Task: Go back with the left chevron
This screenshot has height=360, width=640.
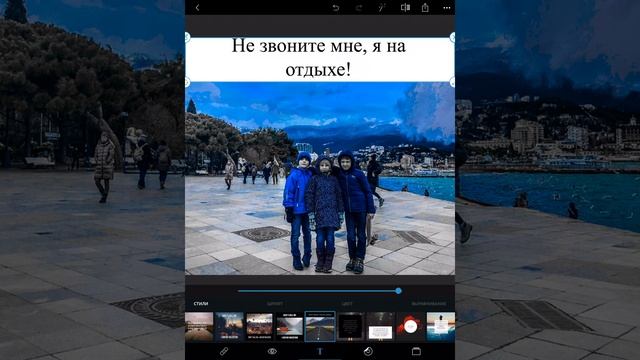Action: pos(198,7)
